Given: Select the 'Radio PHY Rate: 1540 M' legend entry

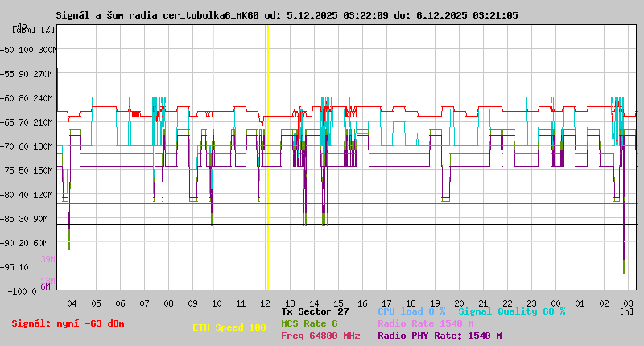Looking at the screenshot, I should coord(440,336).
